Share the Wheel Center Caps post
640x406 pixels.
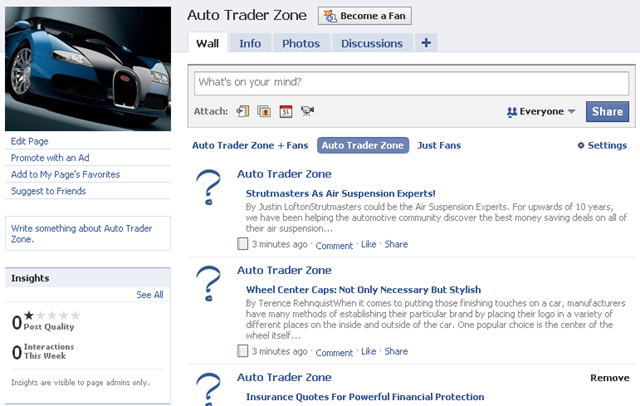click(396, 351)
